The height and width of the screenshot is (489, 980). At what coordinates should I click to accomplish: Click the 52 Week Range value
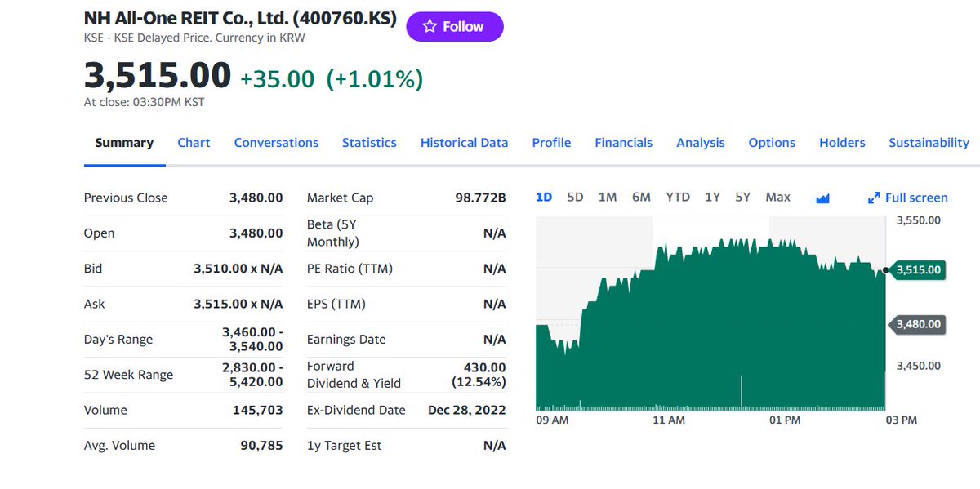coord(252,375)
